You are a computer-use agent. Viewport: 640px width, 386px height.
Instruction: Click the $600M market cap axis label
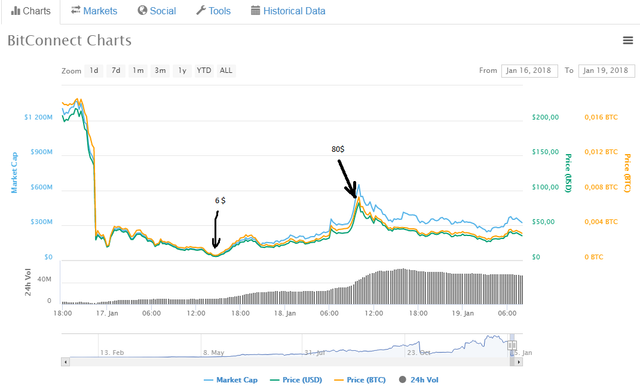(x=41, y=187)
